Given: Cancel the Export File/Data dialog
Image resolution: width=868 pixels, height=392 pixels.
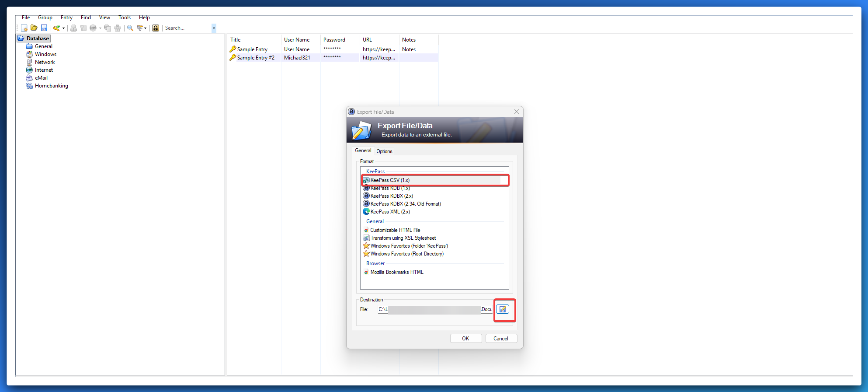Looking at the screenshot, I should [x=501, y=339].
